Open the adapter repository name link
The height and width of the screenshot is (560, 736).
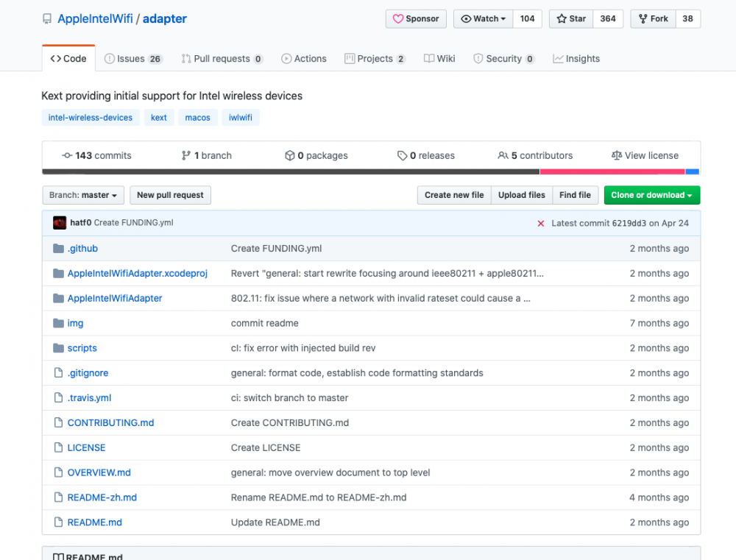[165, 19]
